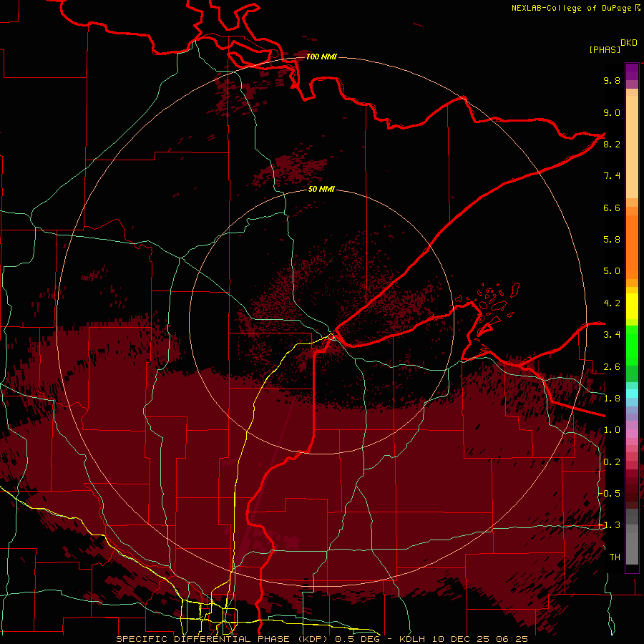Click the 8.2 scale value
The image size is (644, 644).
(612, 144)
